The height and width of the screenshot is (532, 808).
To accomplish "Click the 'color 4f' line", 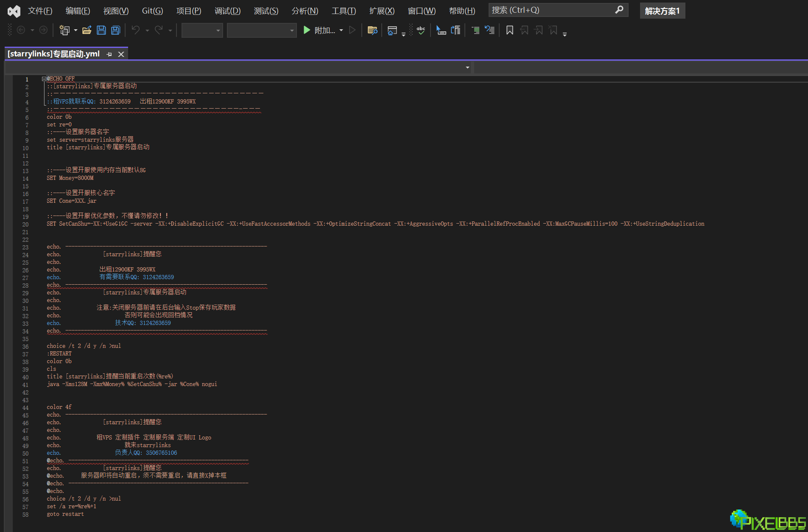I will point(59,407).
